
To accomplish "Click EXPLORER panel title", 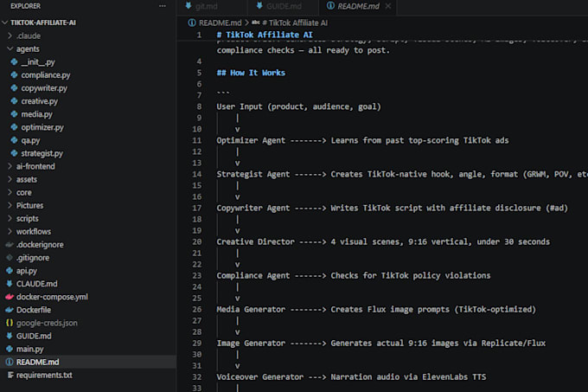I will (x=25, y=6).
